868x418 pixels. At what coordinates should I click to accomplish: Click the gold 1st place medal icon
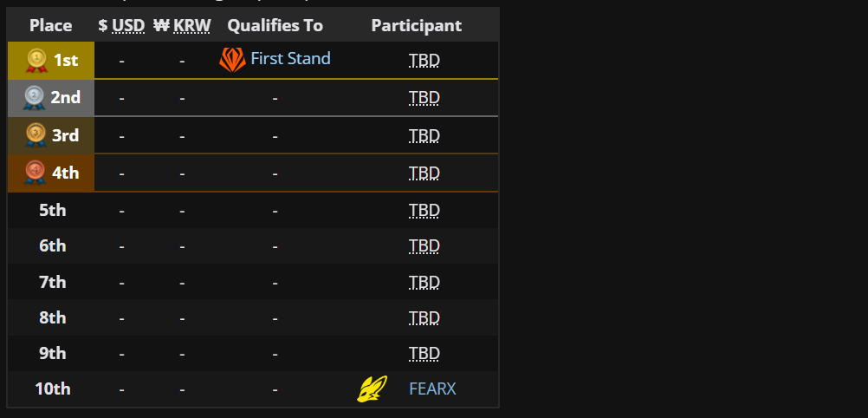click(36, 61)
